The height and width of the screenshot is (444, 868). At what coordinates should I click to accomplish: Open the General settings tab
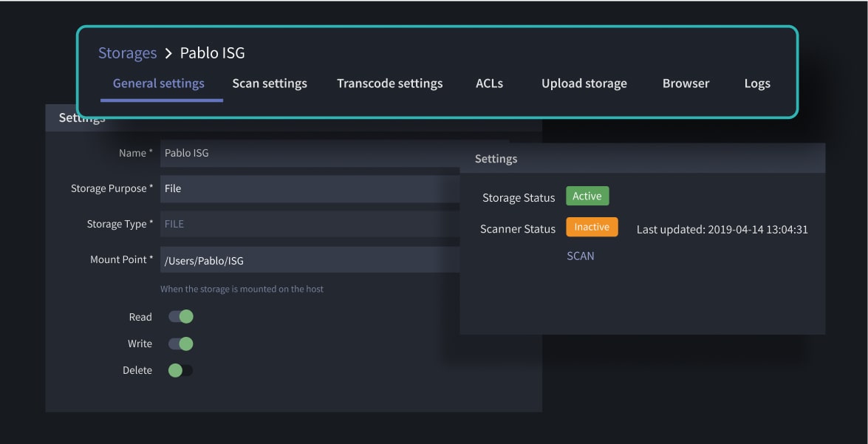coord(159,83)
